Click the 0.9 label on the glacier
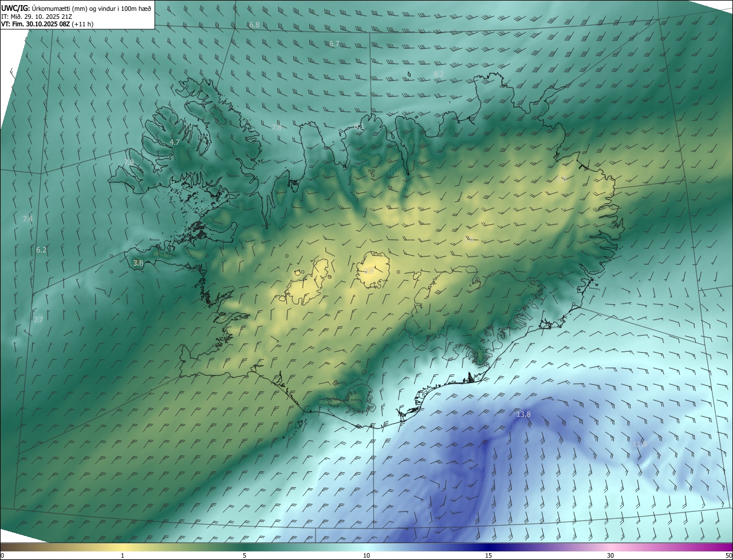Screen dimensions: 733x560 click(x=369, y=271)
